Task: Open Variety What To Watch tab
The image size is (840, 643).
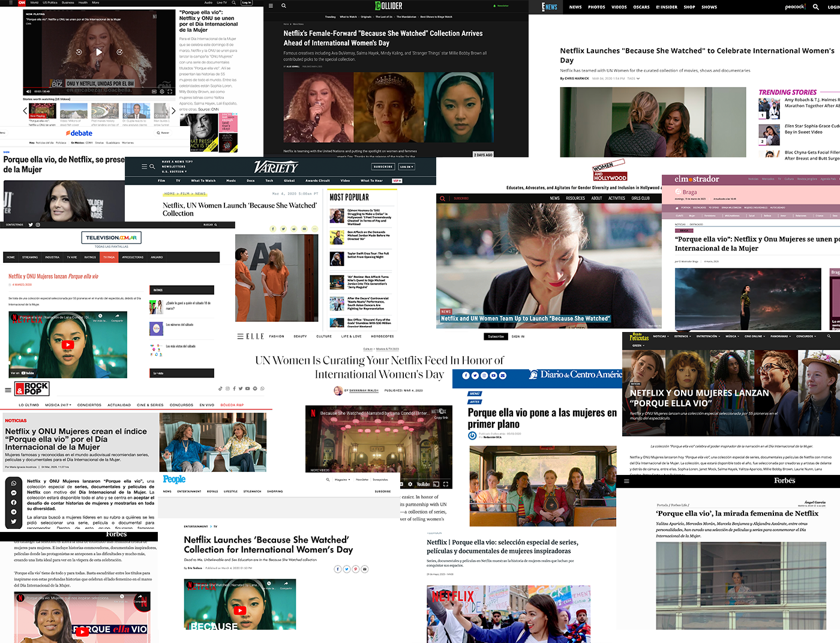Action: point(203,181)
